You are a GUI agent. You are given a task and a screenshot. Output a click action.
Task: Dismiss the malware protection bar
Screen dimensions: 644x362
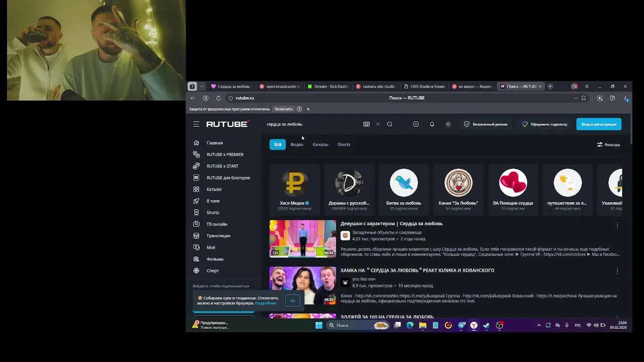click(308, 109)
